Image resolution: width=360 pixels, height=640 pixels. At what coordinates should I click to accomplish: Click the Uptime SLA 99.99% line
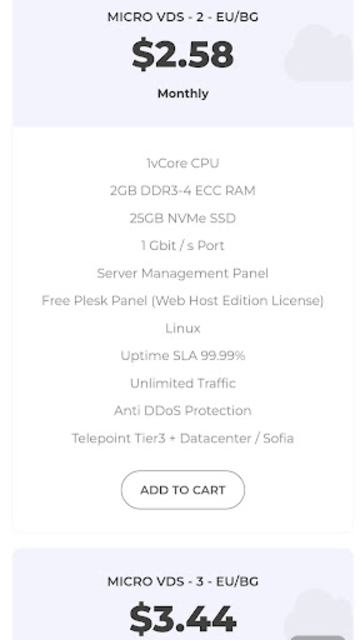point(182,356)
